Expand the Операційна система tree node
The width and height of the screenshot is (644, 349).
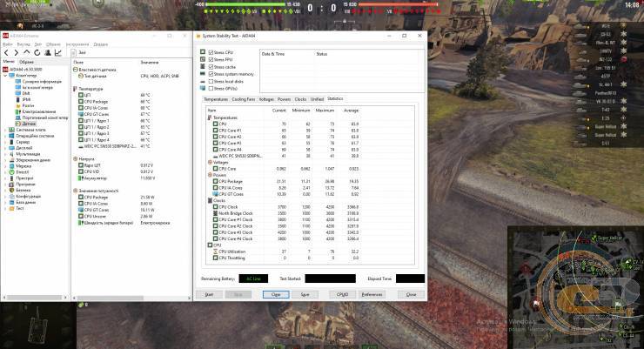(x=5, y=136)
